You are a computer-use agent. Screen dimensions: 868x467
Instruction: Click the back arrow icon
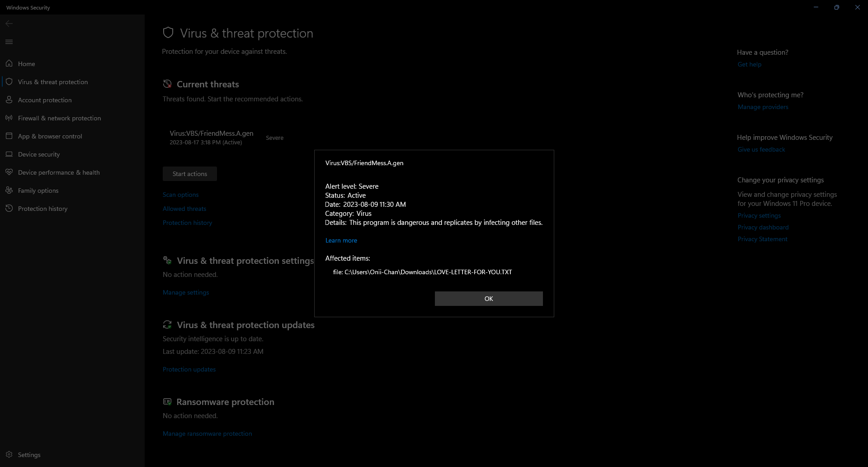point(9,24)
